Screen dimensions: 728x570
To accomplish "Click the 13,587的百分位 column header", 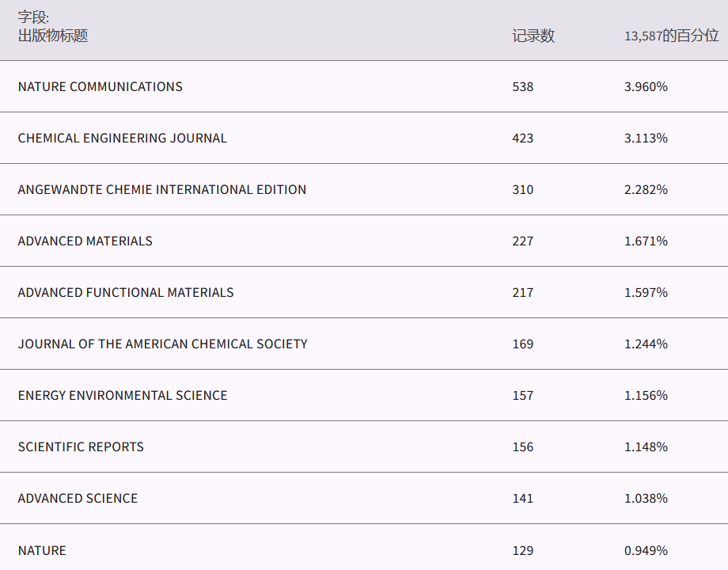I will (671, 36).
